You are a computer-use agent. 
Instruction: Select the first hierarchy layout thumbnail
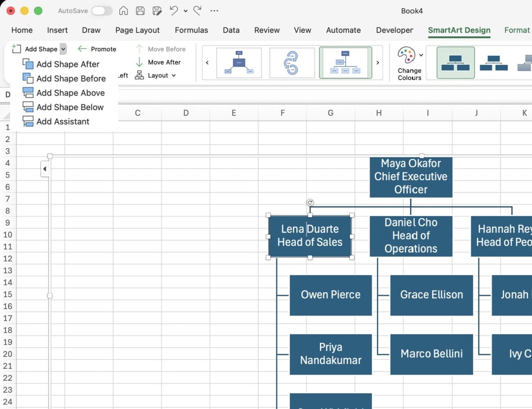point(239,63)
